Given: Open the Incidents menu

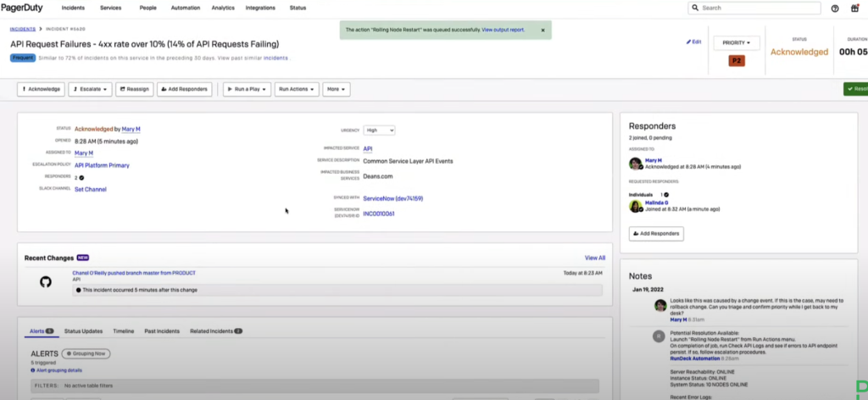Looking at the screenshot, I should pos(73,8).
